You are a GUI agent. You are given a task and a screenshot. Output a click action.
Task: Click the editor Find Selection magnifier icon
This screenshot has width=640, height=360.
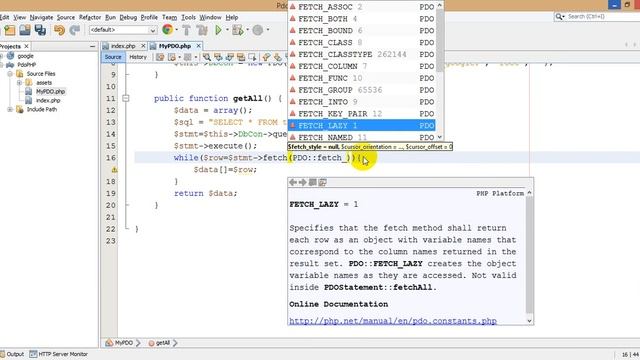click(x=207, y=57)
